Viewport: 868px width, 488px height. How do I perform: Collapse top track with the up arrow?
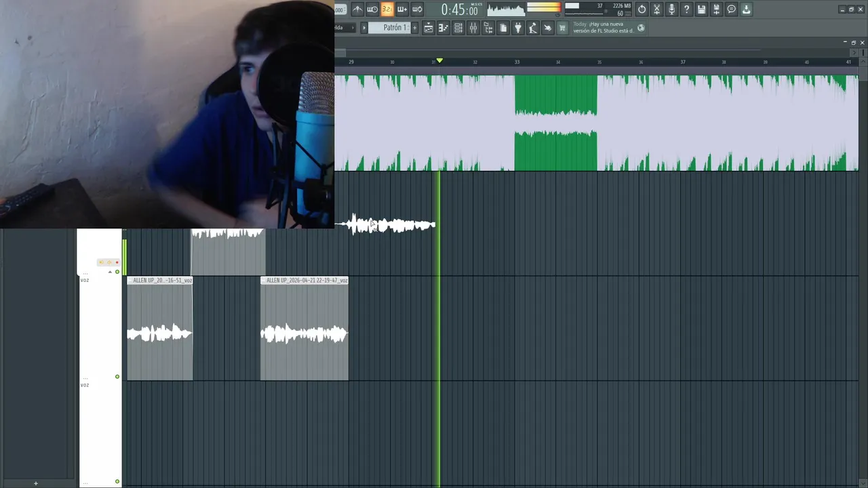pyautogui.click(x=110, y=272)
